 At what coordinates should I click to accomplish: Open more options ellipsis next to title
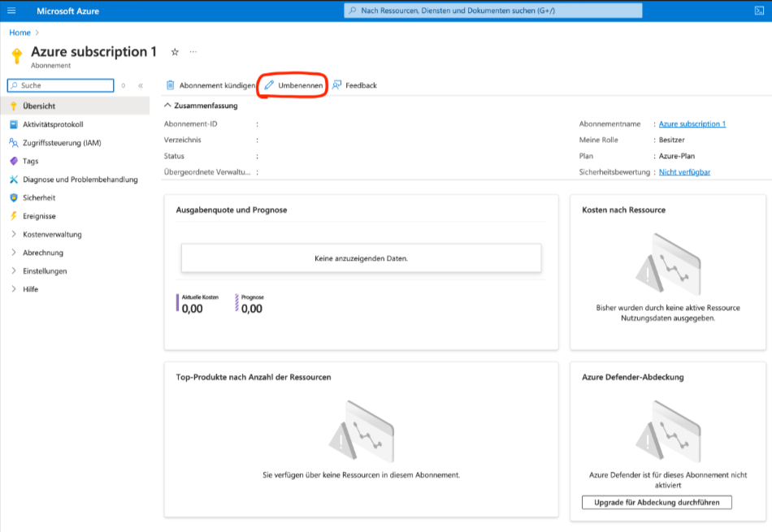pyautogui.click(x=193, y=52)
